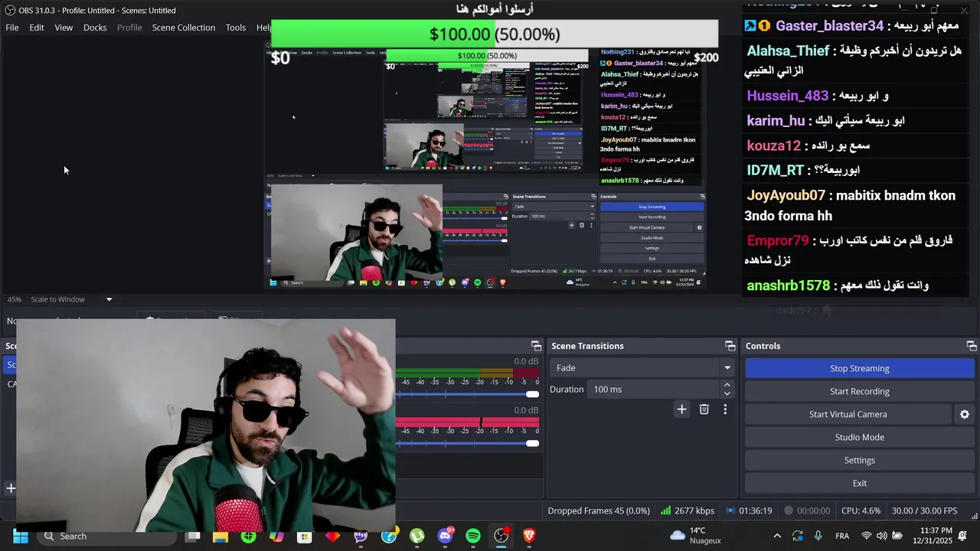Open Spotify from the taskbar

pos(473,536)
